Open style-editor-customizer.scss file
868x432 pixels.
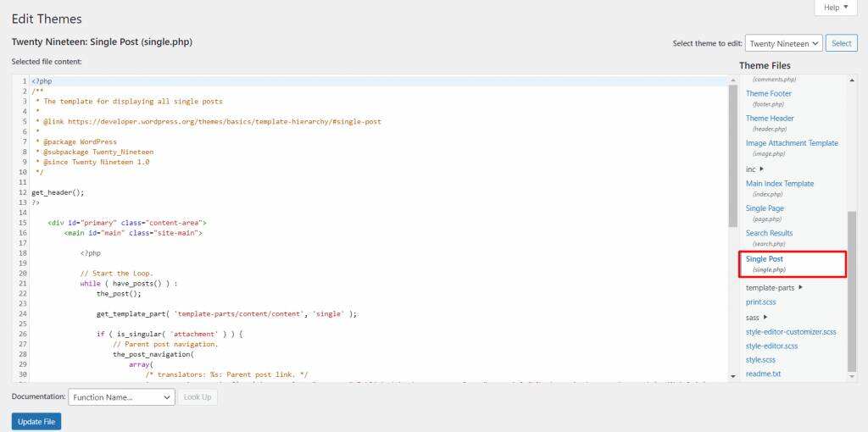[x=791, y=332]
